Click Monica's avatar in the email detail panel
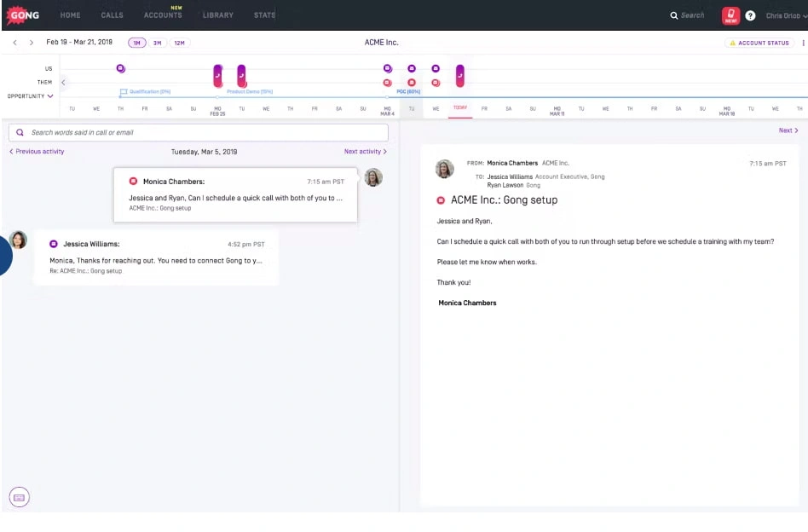 point(445,169)
